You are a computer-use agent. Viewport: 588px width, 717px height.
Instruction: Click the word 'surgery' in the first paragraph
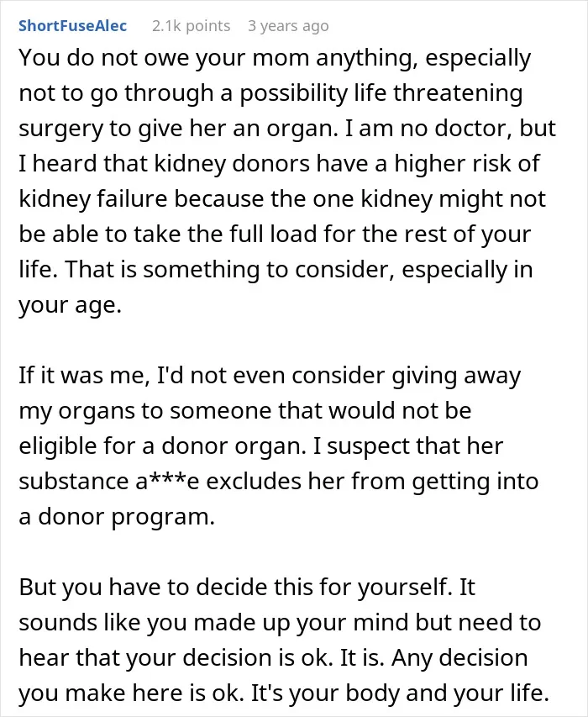(60, 129)
